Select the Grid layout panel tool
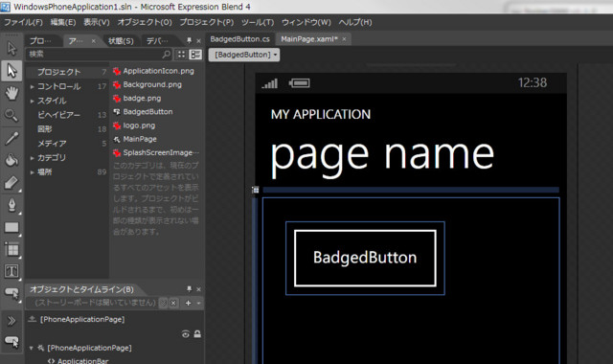613x364 pixels. [x=11, y=249]
